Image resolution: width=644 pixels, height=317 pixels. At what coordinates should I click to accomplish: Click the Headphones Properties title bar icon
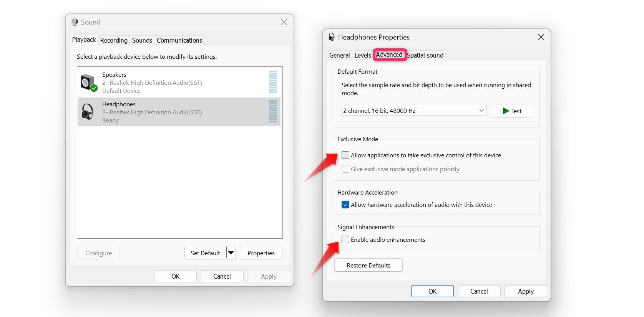[331, 37]
